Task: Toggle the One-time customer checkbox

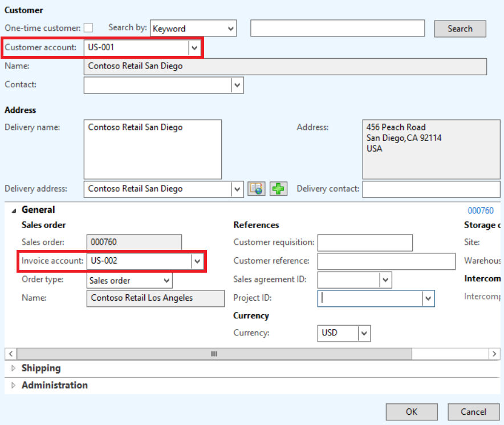Action: [88, 28]
